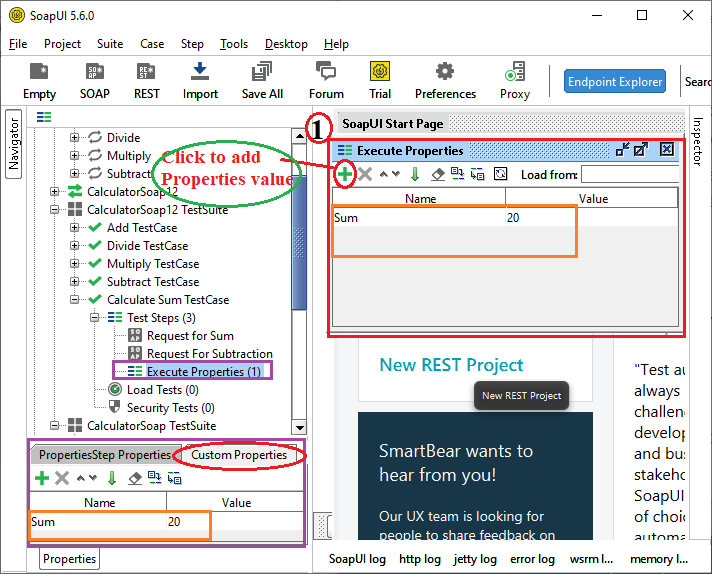Screen dimensions: 712x574
Task: Select Execute Properties (1) test step
Action: point(203,371)
